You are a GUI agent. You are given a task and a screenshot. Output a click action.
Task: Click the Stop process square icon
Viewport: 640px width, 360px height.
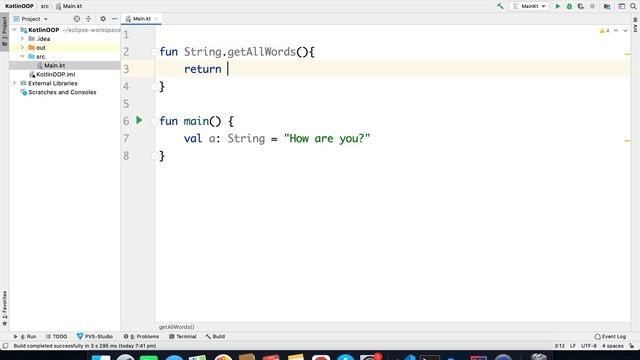pyautogui.click(x=592, y=6)
